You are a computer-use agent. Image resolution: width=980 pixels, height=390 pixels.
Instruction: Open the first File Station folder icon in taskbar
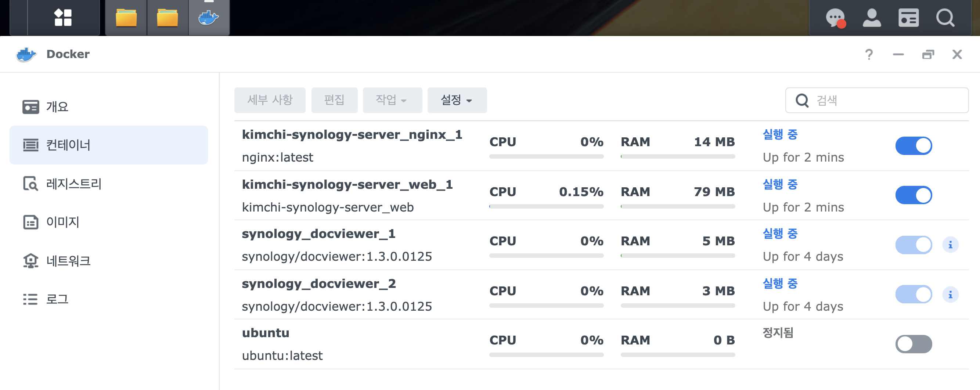pyautogui.click(x=126, y=18)
